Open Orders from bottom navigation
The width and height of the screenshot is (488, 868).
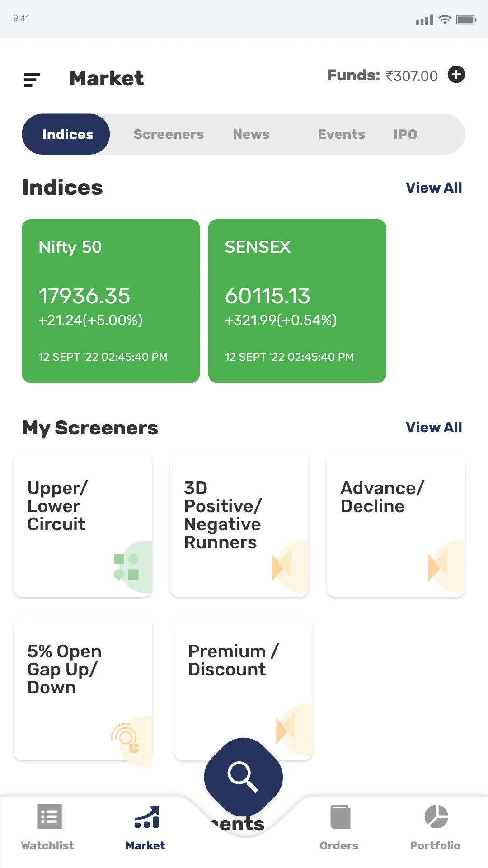click(339, 826)
